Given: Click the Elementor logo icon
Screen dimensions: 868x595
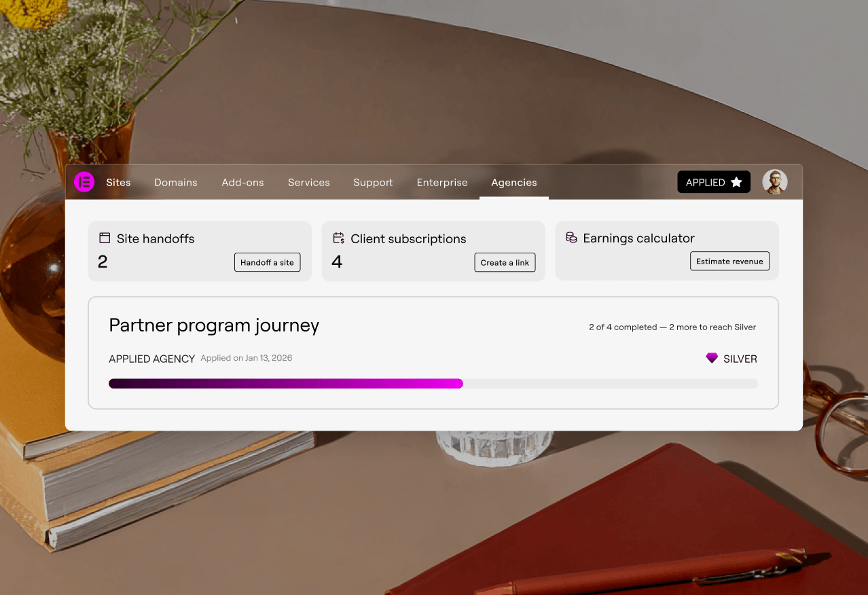Looking at the screenshot, I should click(x=84, y=182).
